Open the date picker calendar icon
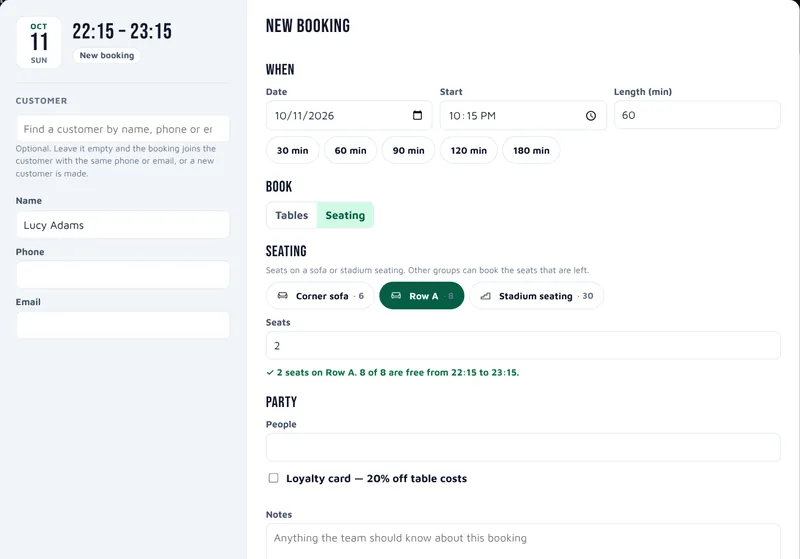 [x=417, y=115]
